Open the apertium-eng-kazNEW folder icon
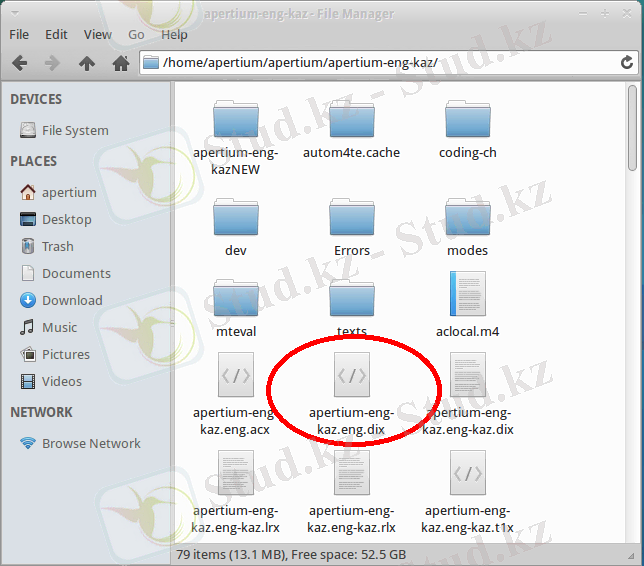The image size is (644, 566). [236, 119]
